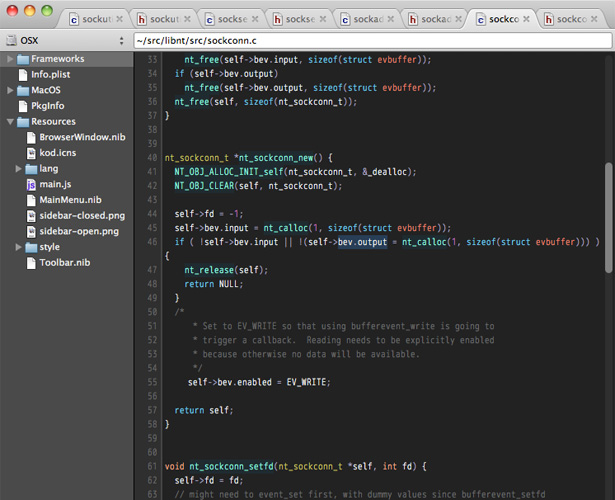Click the C file icon on the active sockco tab
The height and width of the screenshot is (500, 615).
481,19
